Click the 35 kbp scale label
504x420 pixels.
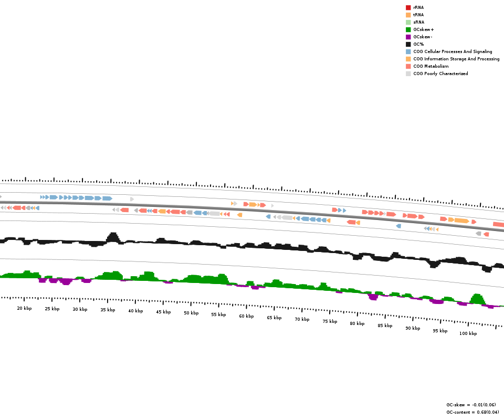tap(108, 310)
